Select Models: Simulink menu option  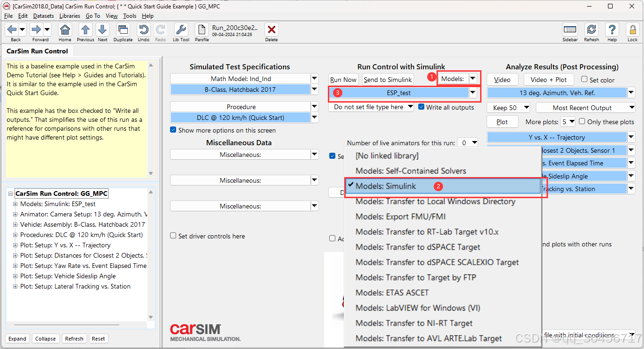click(443, 186)
